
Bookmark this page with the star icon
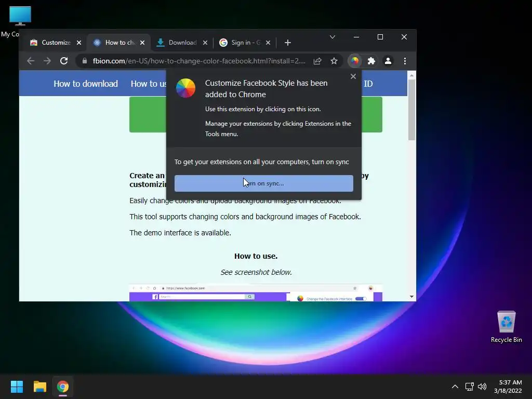point(334,61)
